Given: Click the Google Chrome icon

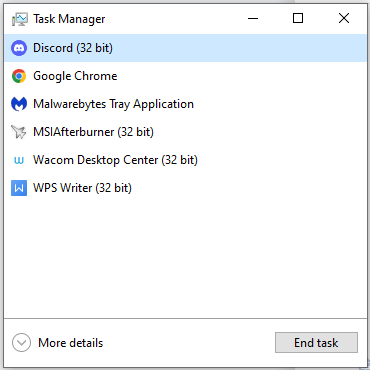Looking at the screenshot, I should (x=19, y=76).
